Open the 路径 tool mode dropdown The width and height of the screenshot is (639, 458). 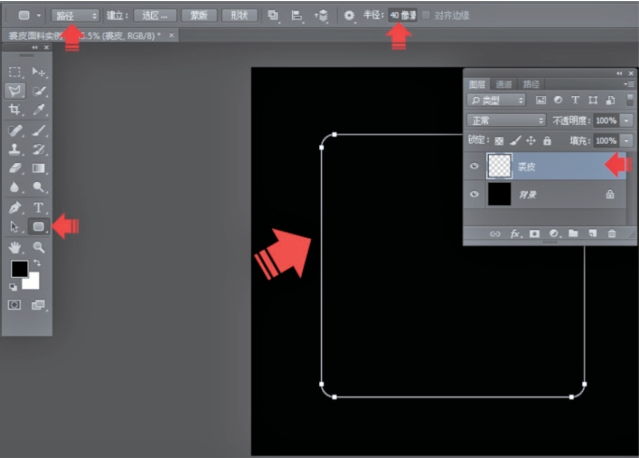75,15
